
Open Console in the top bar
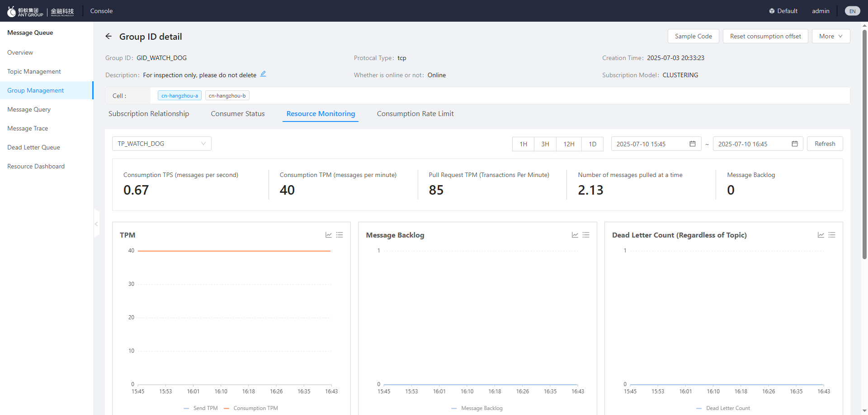tap(101, 11)
